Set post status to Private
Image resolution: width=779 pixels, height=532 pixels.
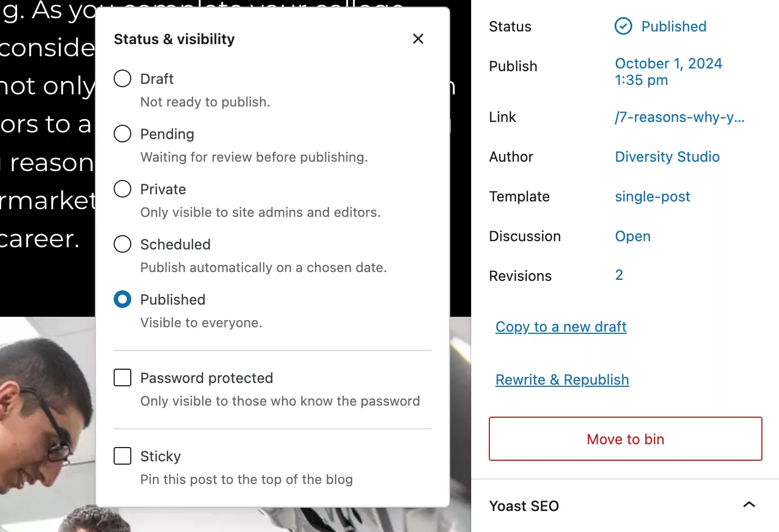tap(122, 189)
